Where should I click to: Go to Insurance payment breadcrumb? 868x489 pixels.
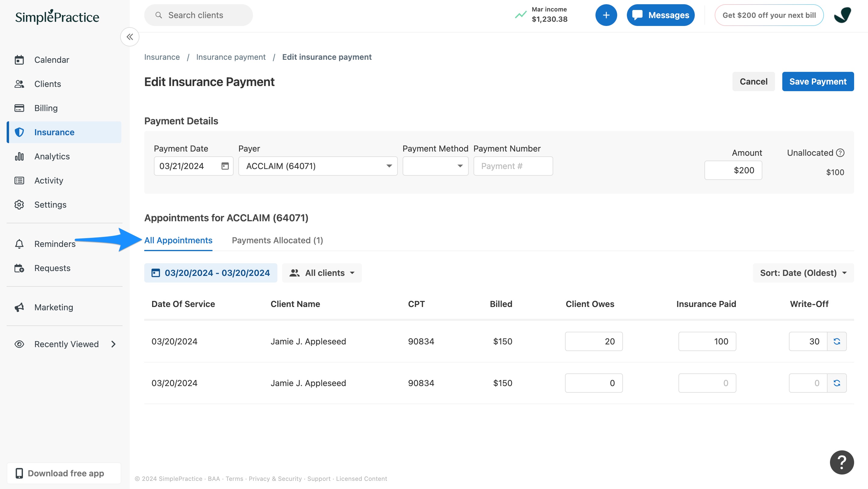pyautogui.click(x=231, y=57)
